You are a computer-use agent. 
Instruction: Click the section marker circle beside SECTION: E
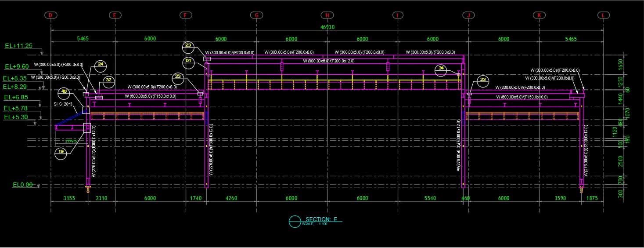295,222
